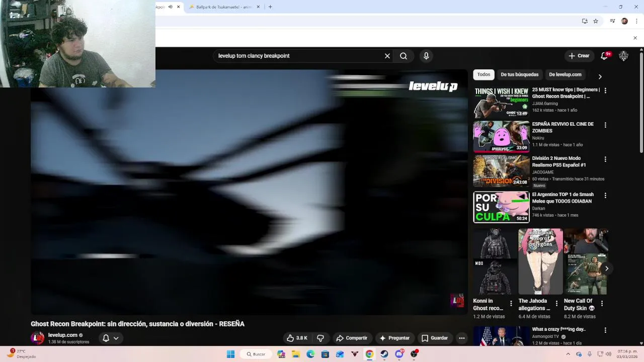Image resolution: width=644 pixels, height=362 pixels.
Task: Open options for El Argentino Smash video
Action: [605, 195]
